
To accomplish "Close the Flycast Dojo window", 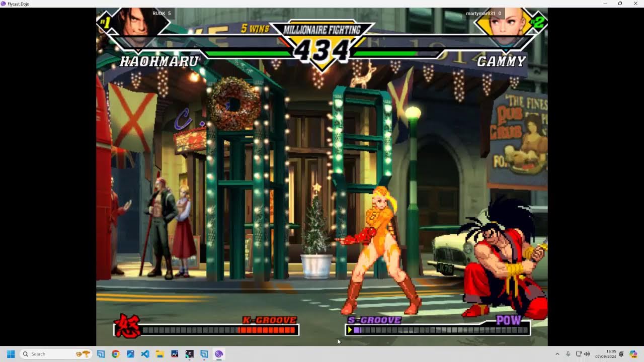I will coord(635,4).
